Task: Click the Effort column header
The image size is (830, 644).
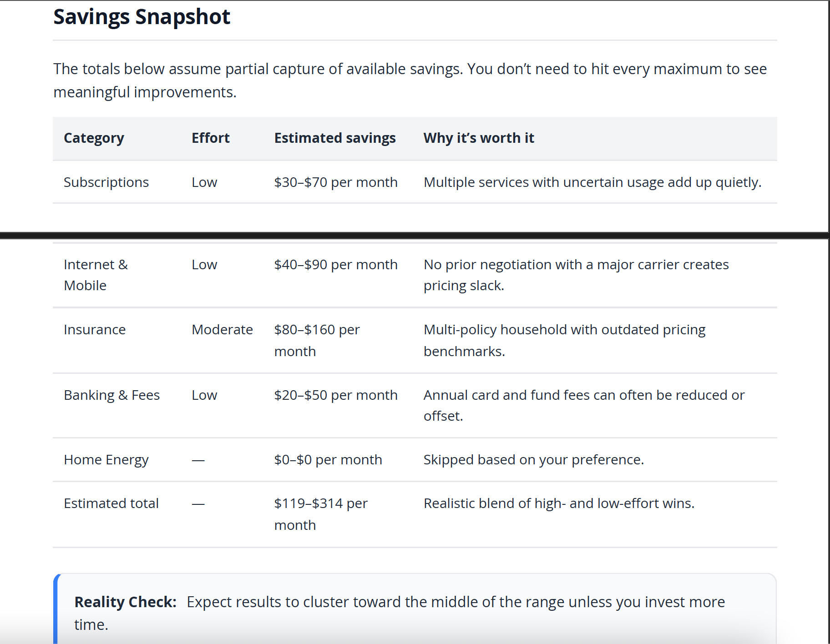Action: (210, 138)
